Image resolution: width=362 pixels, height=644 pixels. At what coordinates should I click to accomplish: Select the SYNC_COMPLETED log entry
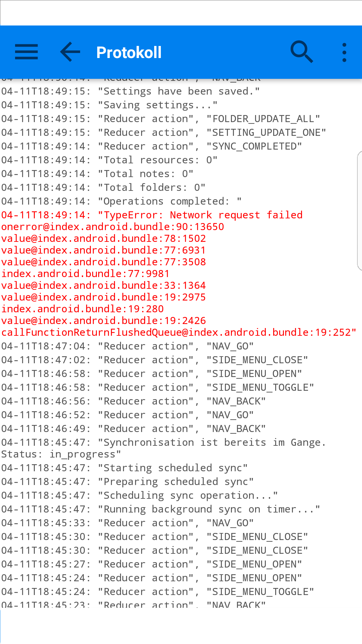(x=151, y=146)
